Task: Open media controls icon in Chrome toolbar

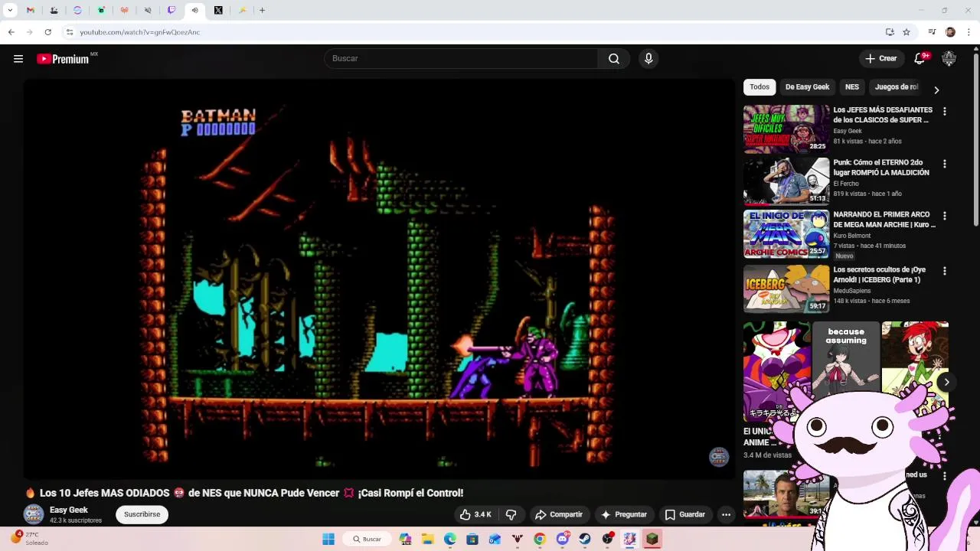Action: (x=932, y=32)
